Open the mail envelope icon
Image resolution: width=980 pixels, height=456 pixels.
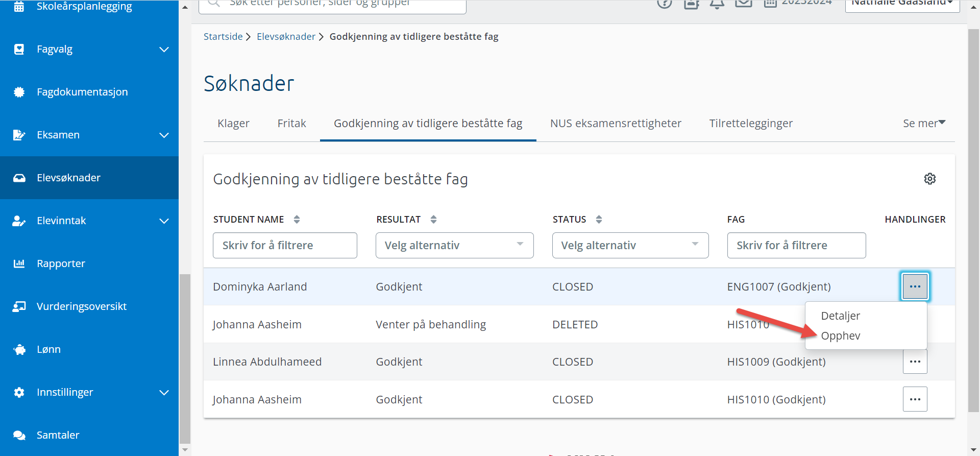click(744, 3)
